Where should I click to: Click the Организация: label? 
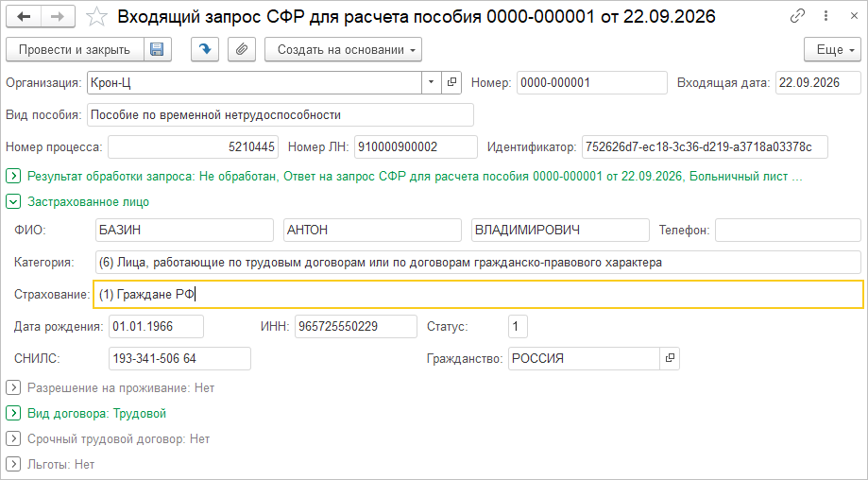[x=43, y=82]
